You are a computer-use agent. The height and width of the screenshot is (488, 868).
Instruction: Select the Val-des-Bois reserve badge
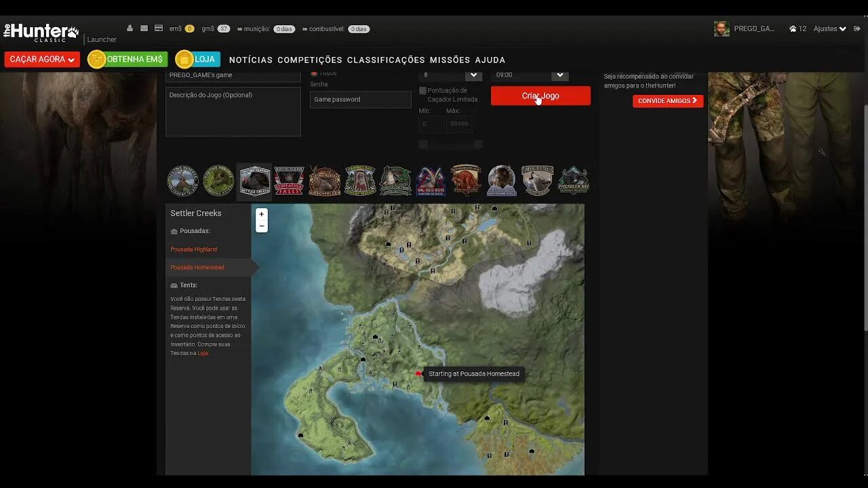coord(431,181)
